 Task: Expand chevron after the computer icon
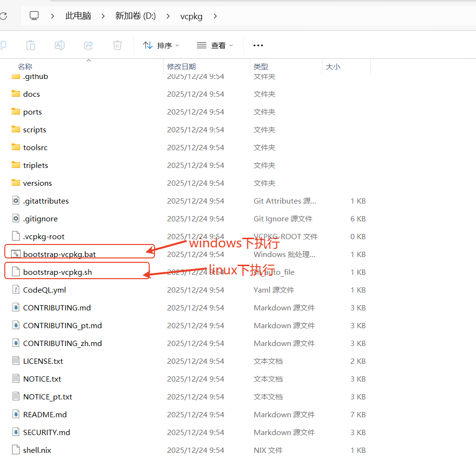pyautogui.click(x=52, y=16)
